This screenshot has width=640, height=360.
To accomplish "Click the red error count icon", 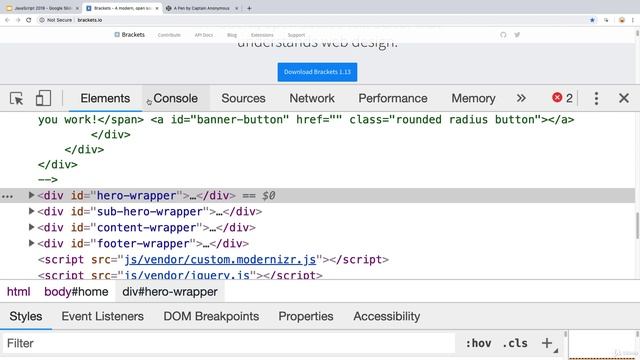I will (x=557, y=98).
